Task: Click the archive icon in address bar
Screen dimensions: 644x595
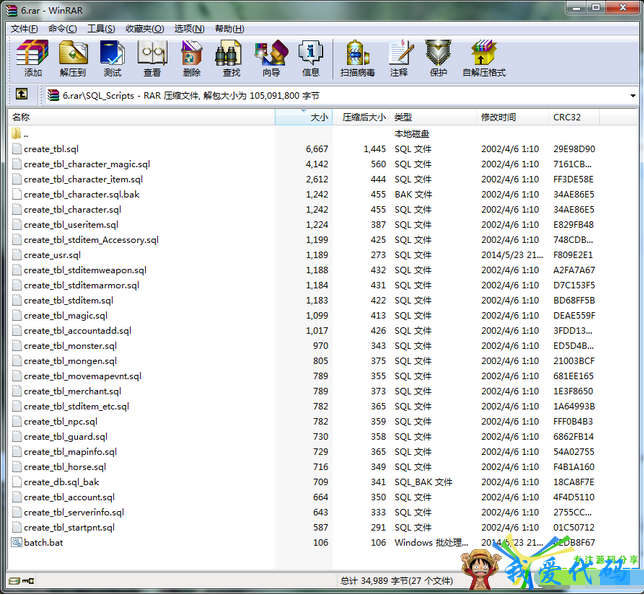Action: click(x=53, y=95)
